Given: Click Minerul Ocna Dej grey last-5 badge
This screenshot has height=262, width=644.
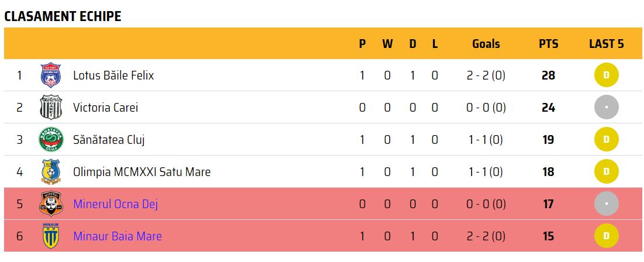Looking at the screenshot, I should pos(606,204).
